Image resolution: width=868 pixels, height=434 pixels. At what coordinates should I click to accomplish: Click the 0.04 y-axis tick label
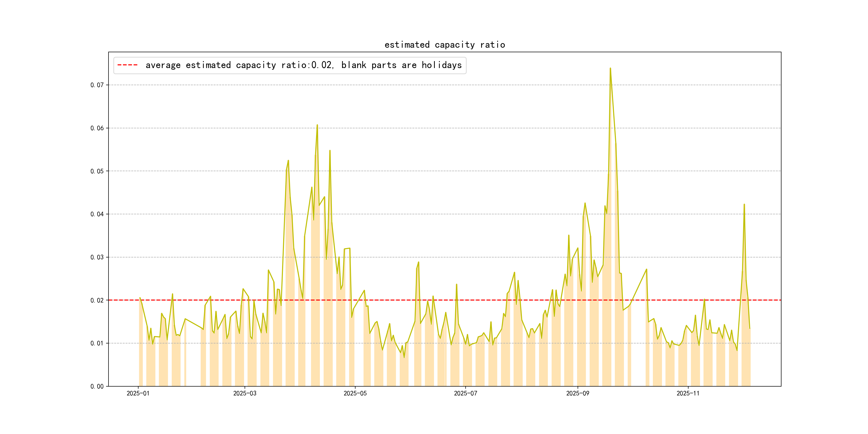click(97, 214)
